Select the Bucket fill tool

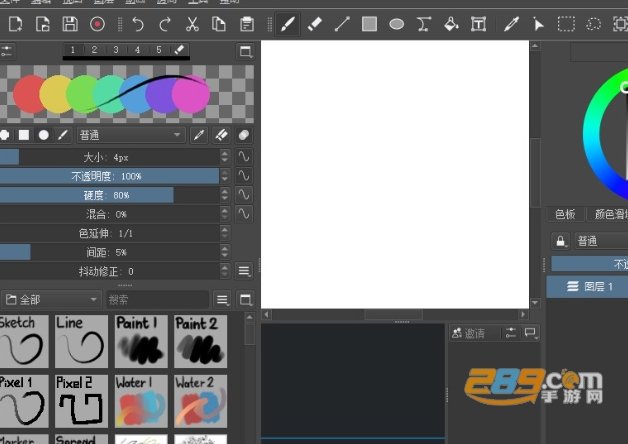(x=451, y=24)
